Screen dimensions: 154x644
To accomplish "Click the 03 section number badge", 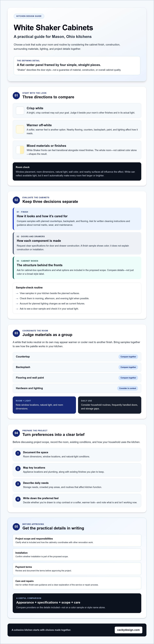I will 16,333.
